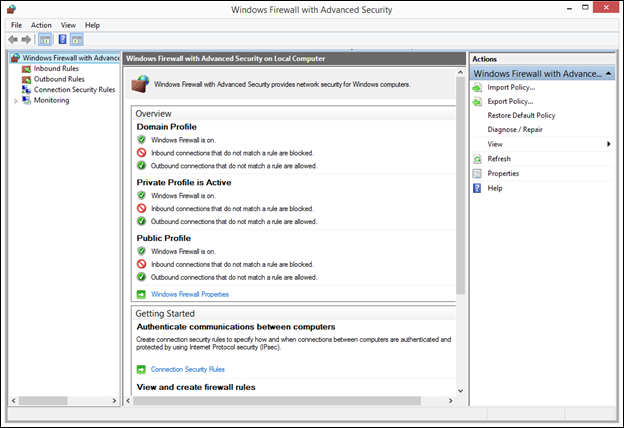Click the Refresh icon in Actions pane

click(x=477, y=159)
